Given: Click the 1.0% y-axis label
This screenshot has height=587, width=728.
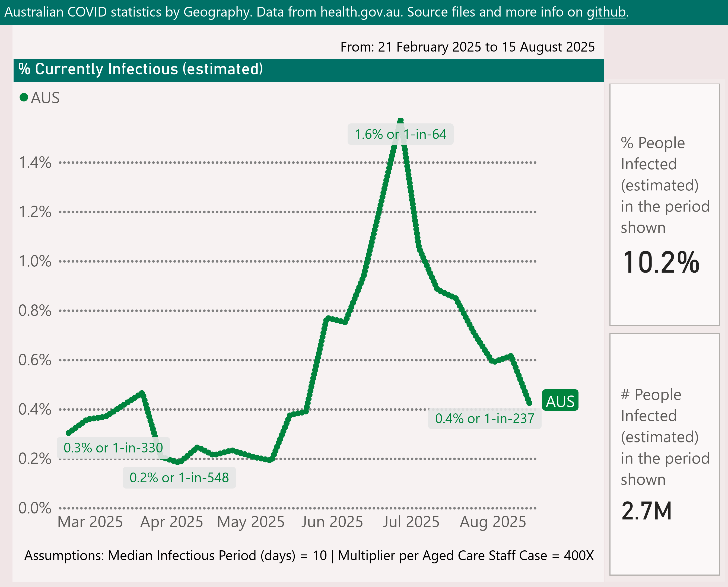Looking at the screenshot, I should click(35, 261).
